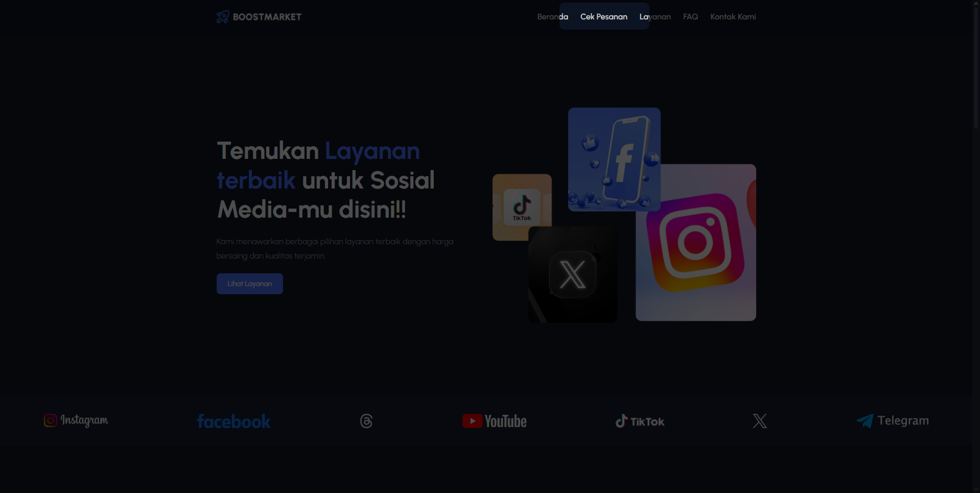The width and height of the screenshot is (980, 493).
Task: Click the heading words 'Layanan terbaik'
Action: coord(318,166)
